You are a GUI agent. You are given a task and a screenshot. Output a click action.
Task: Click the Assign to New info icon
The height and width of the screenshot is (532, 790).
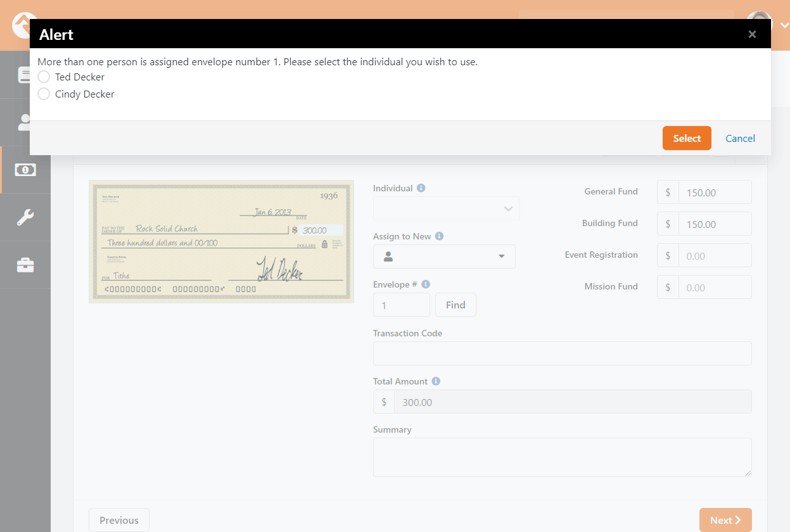coord(440,236)
